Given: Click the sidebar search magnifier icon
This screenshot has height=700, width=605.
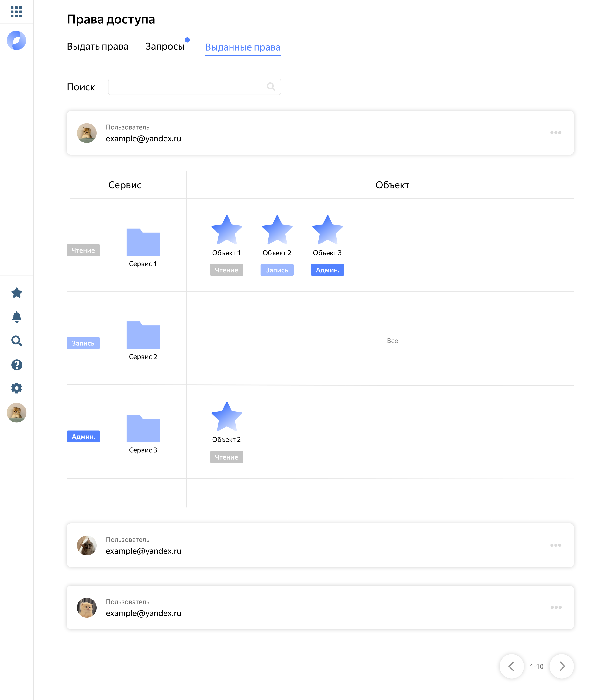Looking at the screenshot, I should coord(17,341).
